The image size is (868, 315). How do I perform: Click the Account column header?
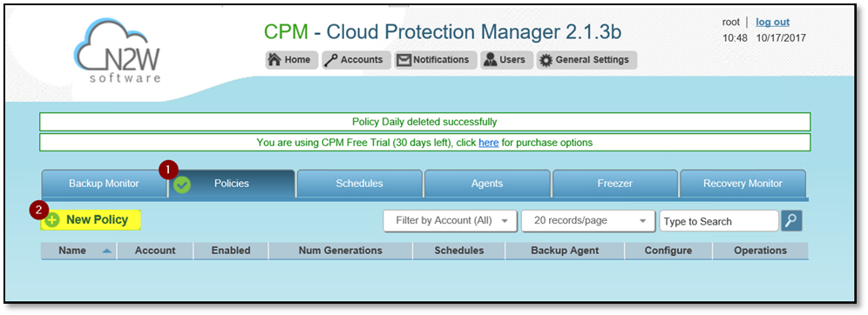[155, 251]
